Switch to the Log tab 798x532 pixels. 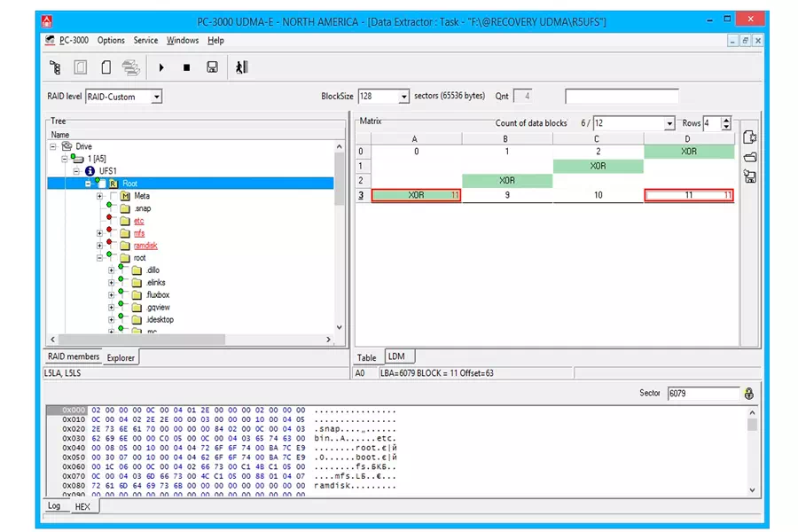pyautogui.click(x=54, y=505)
